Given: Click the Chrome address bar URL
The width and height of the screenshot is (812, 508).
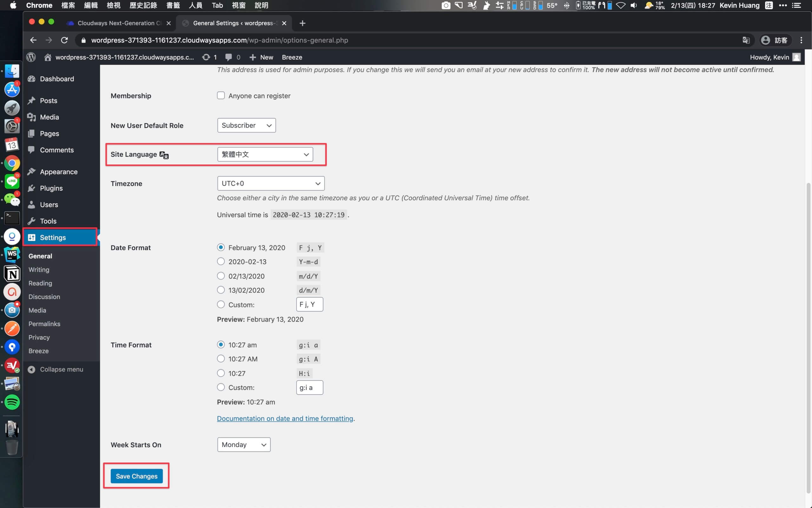Looking at the screenshot, I should (219, 40).
